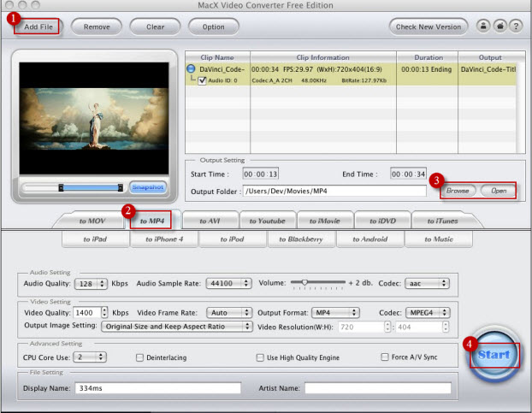532x413 pixels.
Task: Click the Video Quality stepper arrows
Action: (104, 312)
